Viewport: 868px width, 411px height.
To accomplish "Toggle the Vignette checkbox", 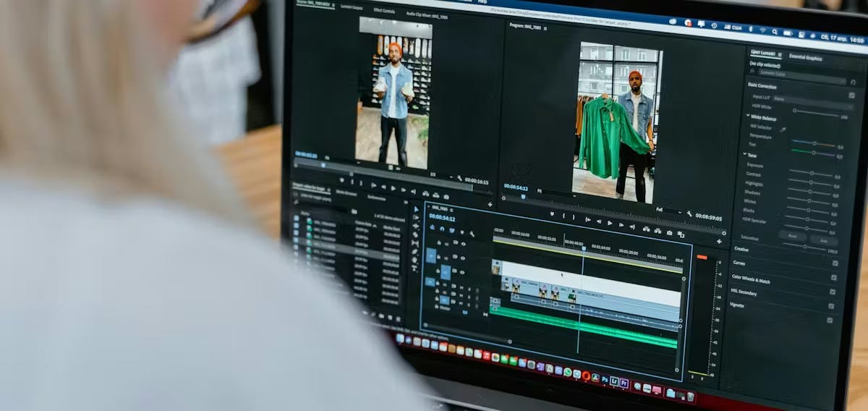I will click(829, 320).
